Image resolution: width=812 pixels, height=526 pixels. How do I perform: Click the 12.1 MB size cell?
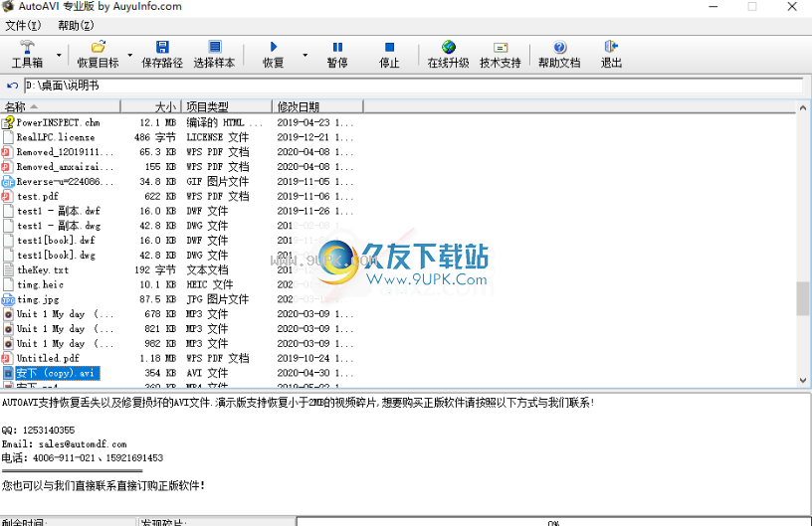click(158, 122)
